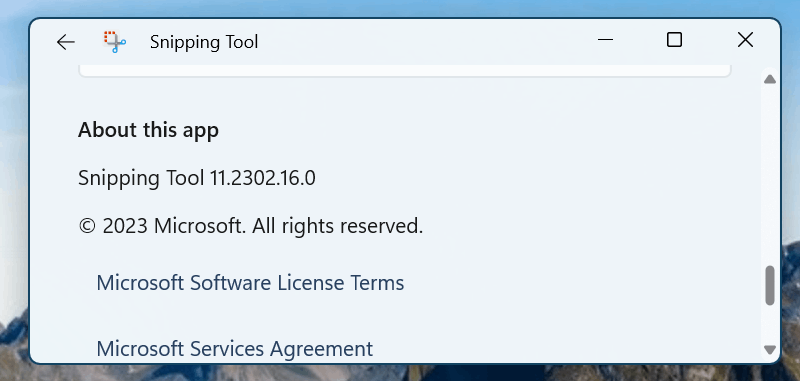Click the vertical scrollbar thumb
800x381 pixels.
point(770,286)
